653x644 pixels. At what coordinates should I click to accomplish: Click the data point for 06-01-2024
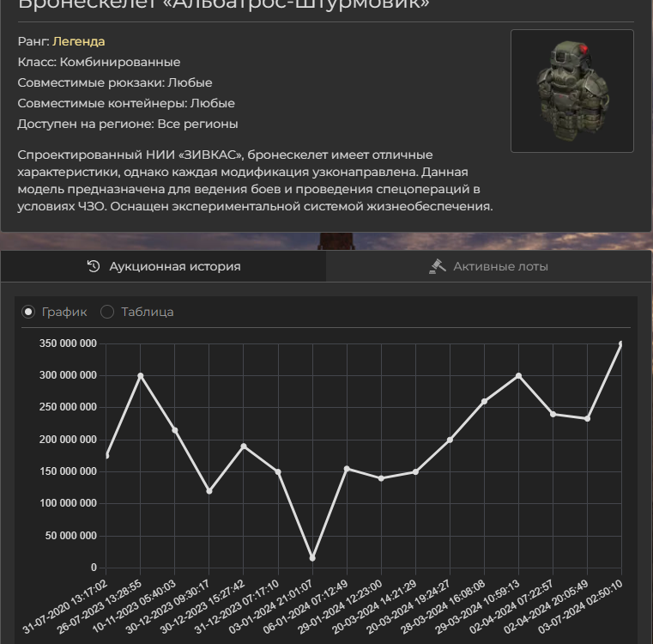[347, 469]
